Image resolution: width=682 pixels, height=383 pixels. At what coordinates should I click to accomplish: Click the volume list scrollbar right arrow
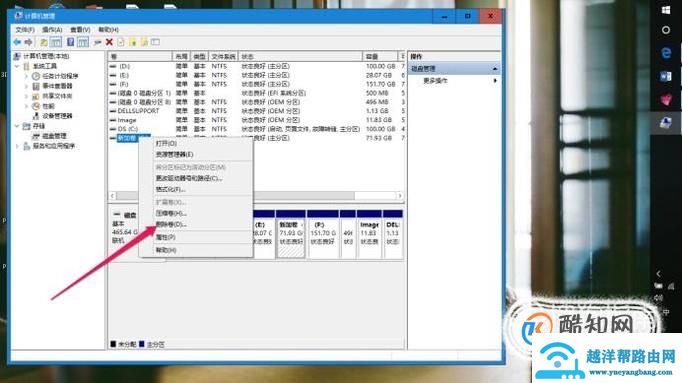[x=400, y=196]
